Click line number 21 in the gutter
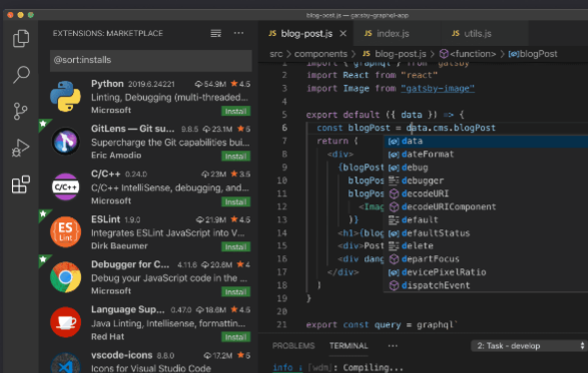The height and width of the screenshot is (373, 588). pyautogui.click(x=282, y=324)
